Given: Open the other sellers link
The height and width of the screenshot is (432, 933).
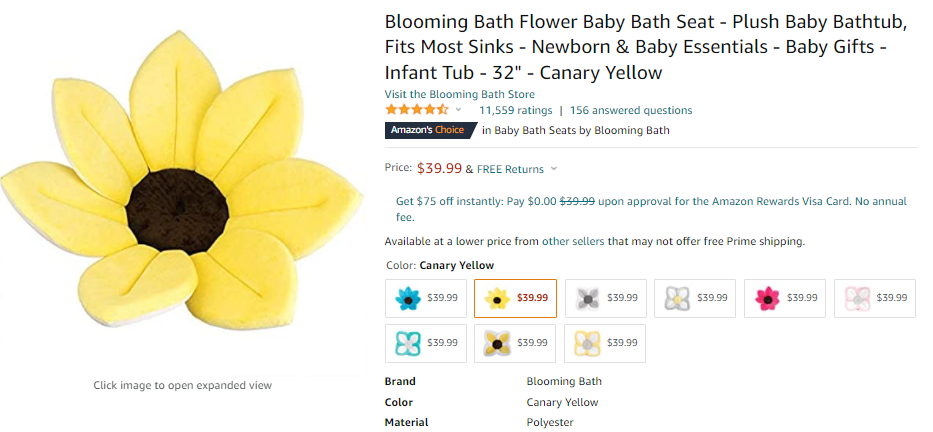Looking at the screenshot, I should pyautogui.click(x=573, y=241).
